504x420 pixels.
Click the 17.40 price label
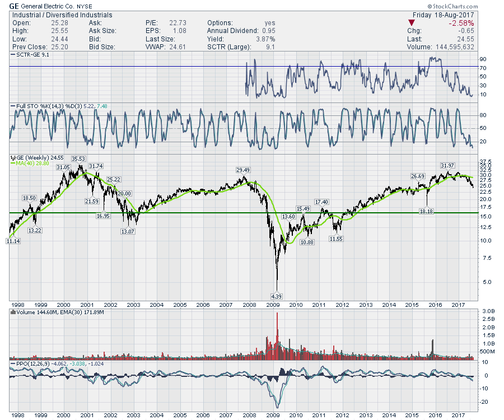(x=321, y=202)
